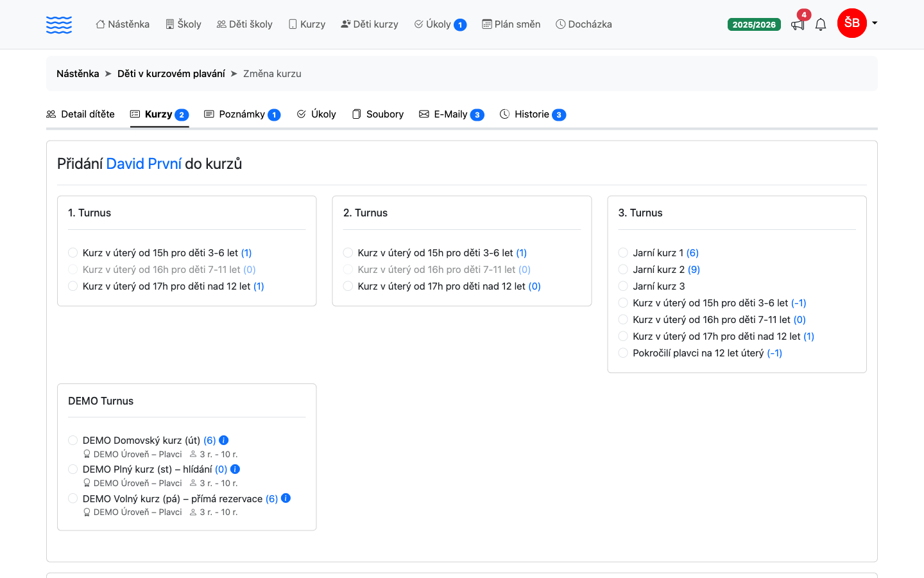
Task: Select Jarní kurz 2 radio button
Action: [623, 270]
